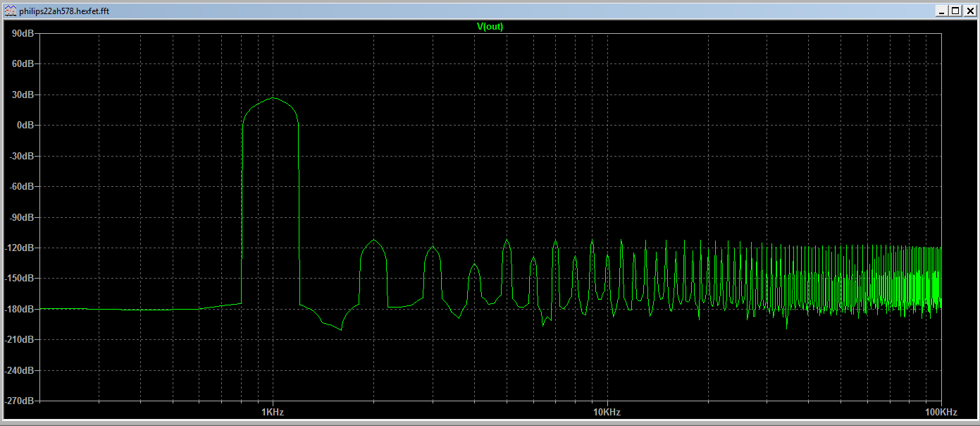
Task: Click the 1KHz frequency axis label
Action: 273,412
